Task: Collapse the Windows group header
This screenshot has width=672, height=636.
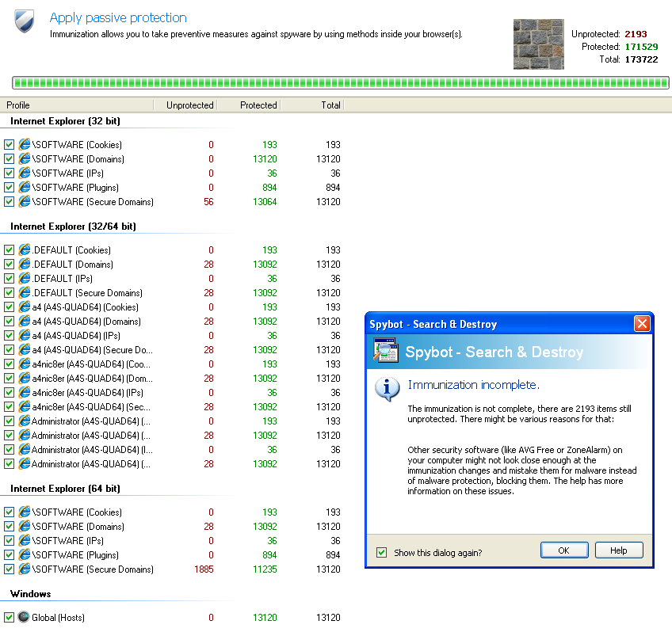Action: tap(30, 594)
